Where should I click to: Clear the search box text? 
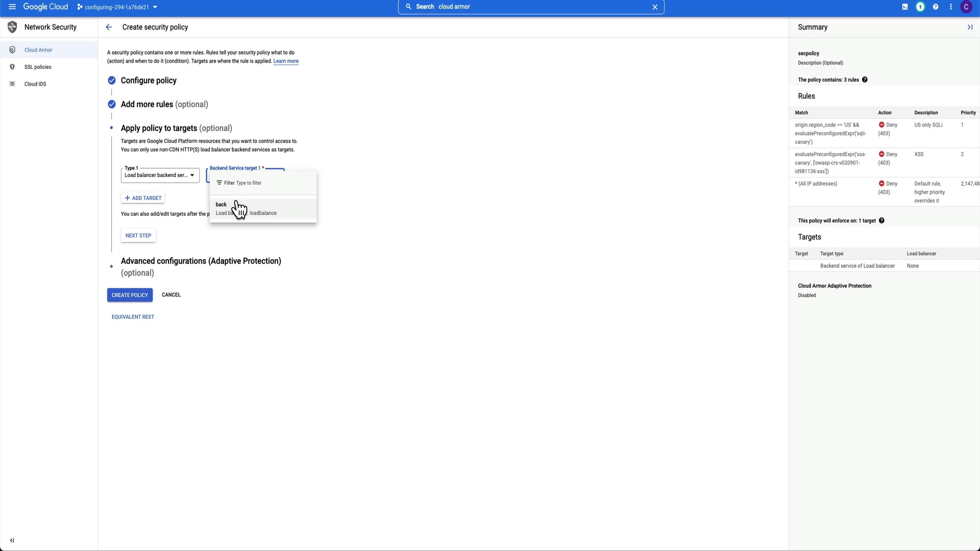[655, 7]
